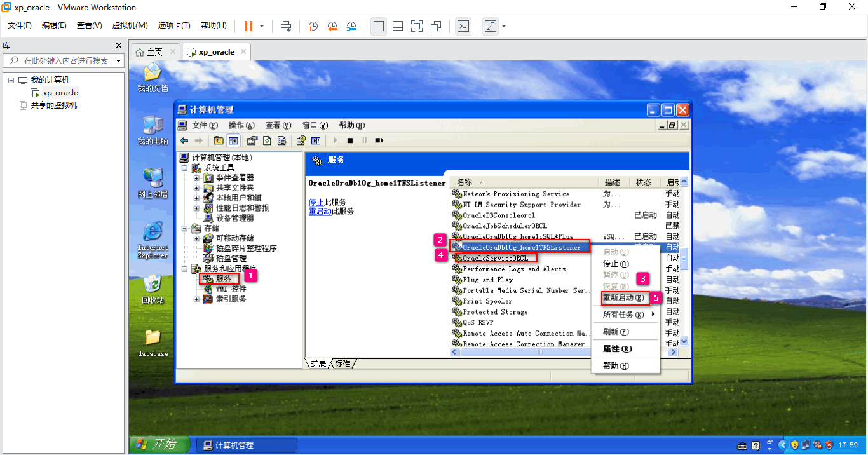
Task: Select the database folder desktop icon
Action: pos(153,343)
